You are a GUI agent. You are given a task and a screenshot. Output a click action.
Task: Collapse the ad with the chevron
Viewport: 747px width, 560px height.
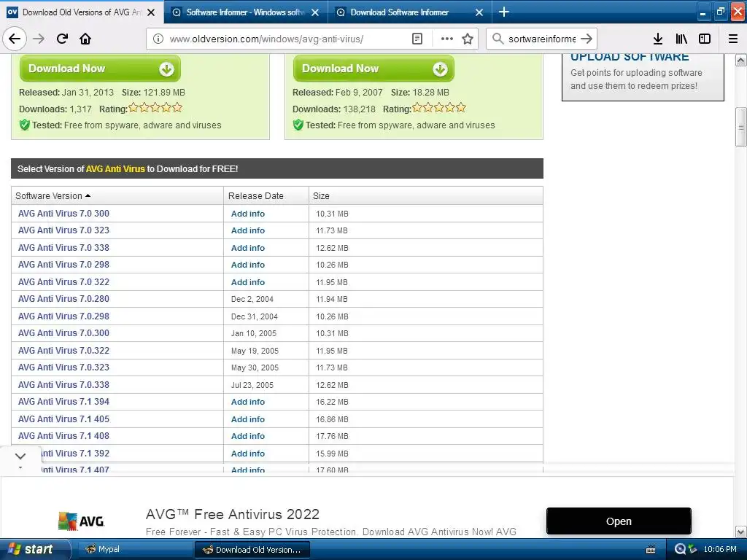[x=20, y=456]
